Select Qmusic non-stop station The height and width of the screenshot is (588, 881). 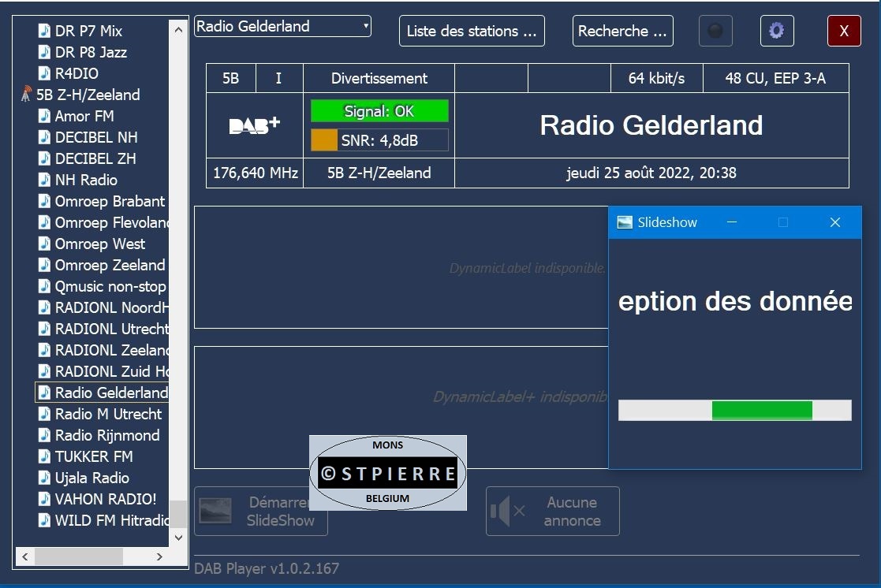[110, 286]
